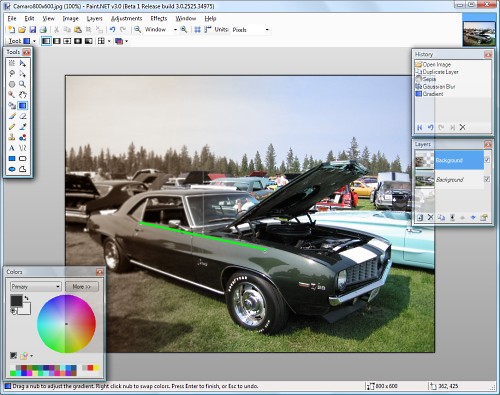500x395 pixels.
Task: Open the Adjustments menu
Action: click(x=127, y=18)
